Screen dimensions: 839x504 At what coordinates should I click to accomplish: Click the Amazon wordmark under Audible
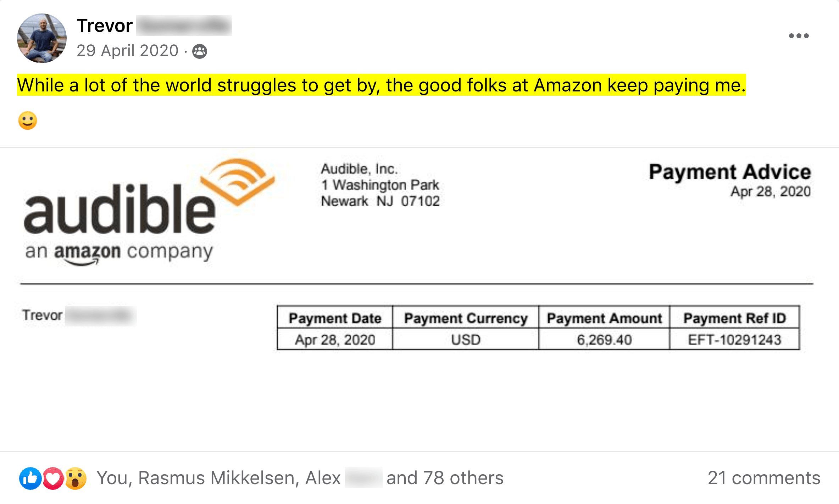[x=87, y=252]
